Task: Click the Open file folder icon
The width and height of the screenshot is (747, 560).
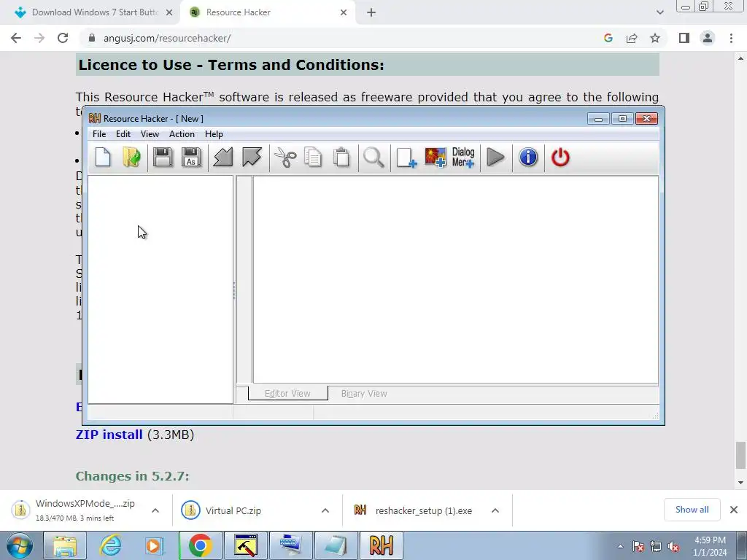Action: point(131,157)
